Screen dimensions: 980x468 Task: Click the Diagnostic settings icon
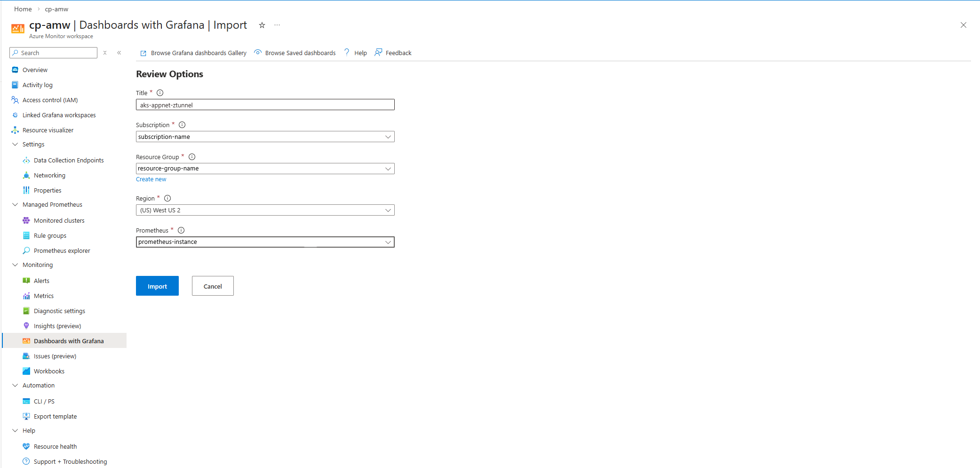pos(26,311)
